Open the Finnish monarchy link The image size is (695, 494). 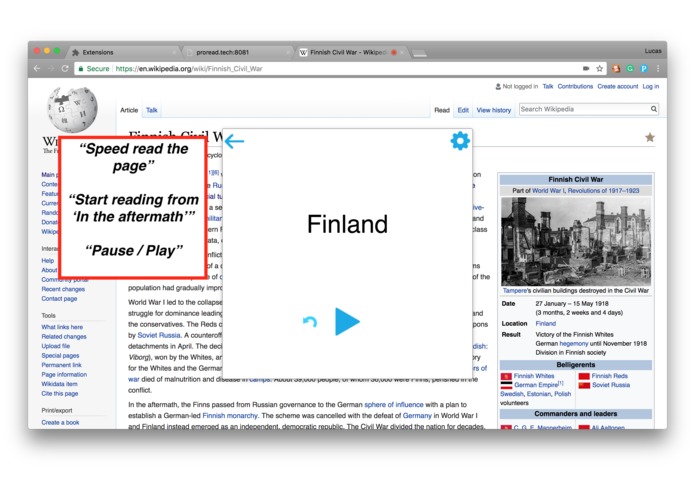tap(230, 416)
